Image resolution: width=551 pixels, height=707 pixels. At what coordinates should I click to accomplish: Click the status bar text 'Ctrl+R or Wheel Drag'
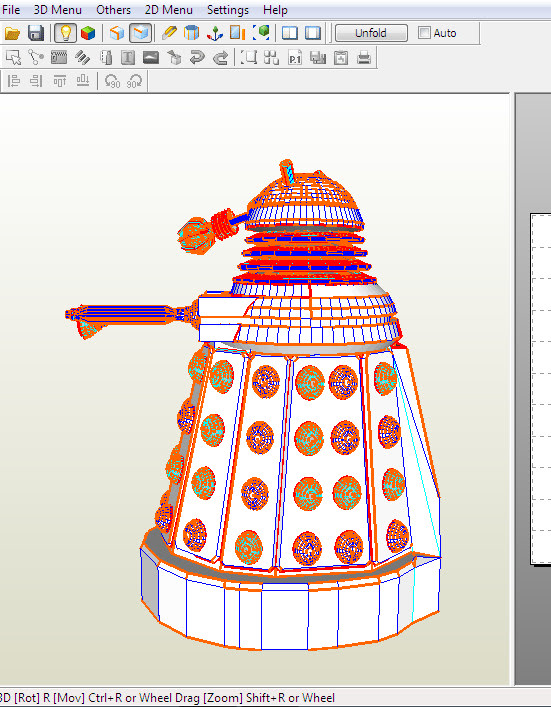144,698
